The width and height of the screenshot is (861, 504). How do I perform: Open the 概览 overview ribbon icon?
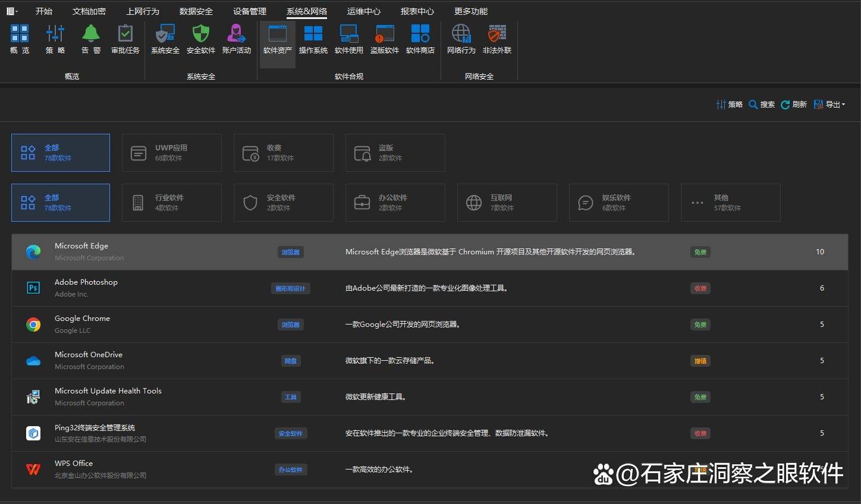coord(20,39)
